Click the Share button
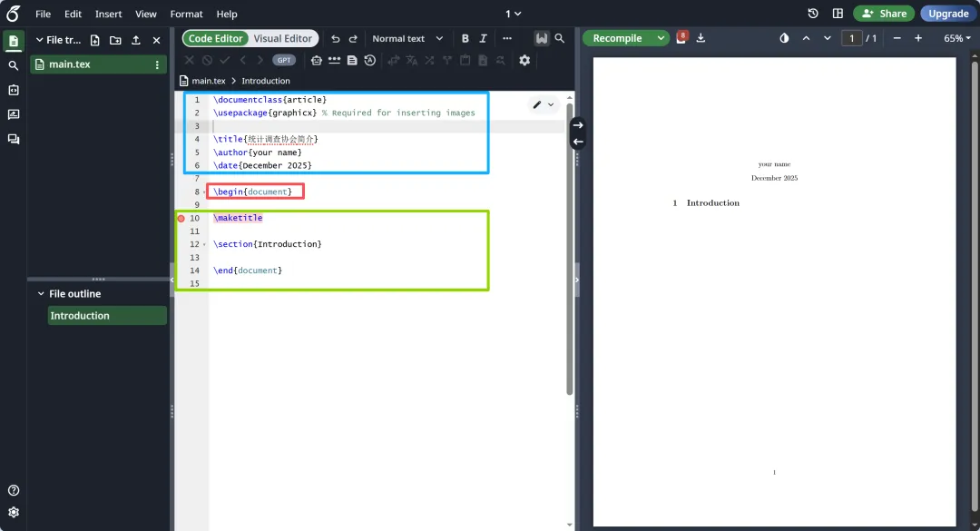Viewport: 980px width, 531px height. click(884, 13)
